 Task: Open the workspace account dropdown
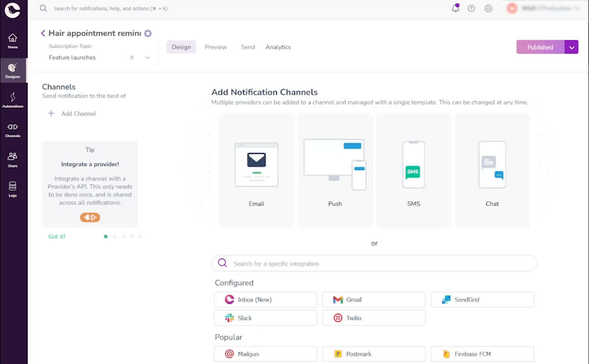click(x=543, y=8)
